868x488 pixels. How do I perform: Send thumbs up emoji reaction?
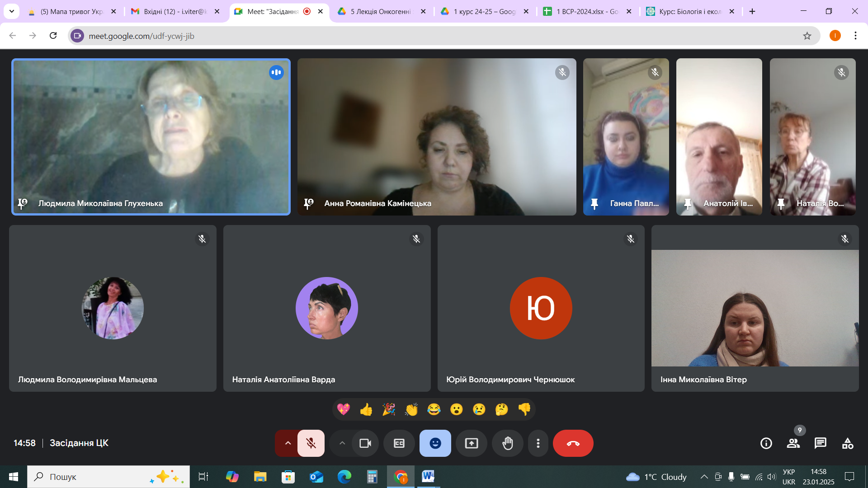click(x=366, y=409)
